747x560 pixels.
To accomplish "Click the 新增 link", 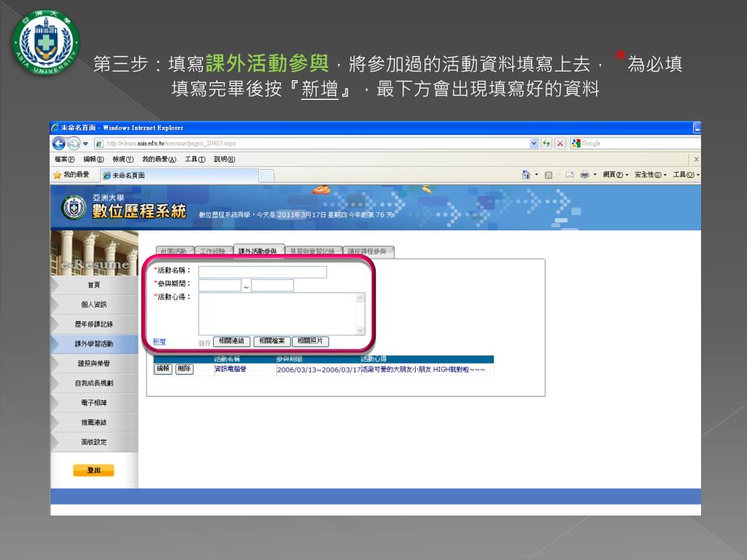I will tap(160, 341).
